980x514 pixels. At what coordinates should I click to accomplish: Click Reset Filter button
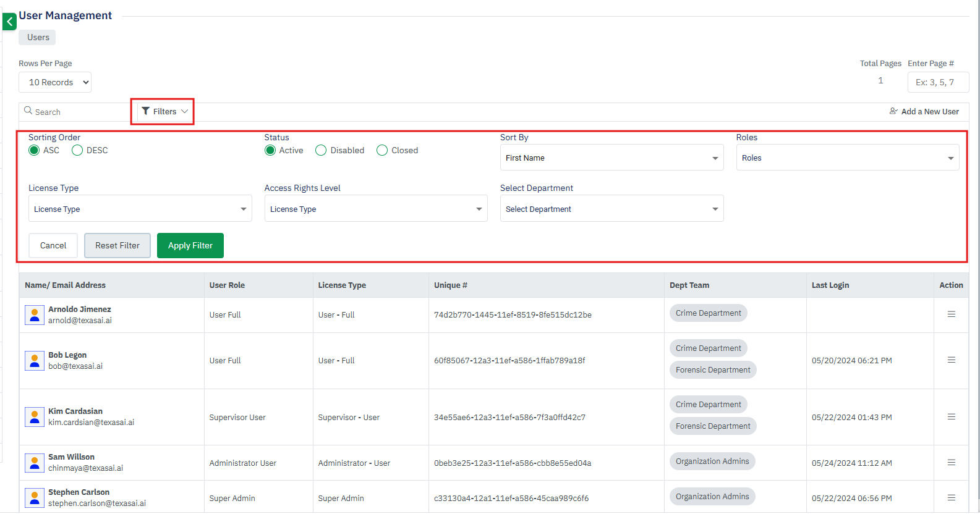click(117, 245)
